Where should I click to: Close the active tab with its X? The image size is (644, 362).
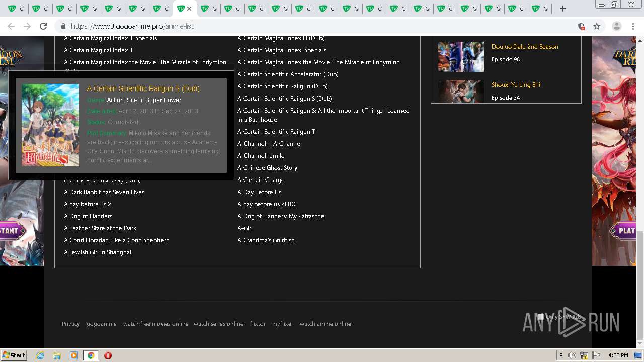tap(189, 9)
